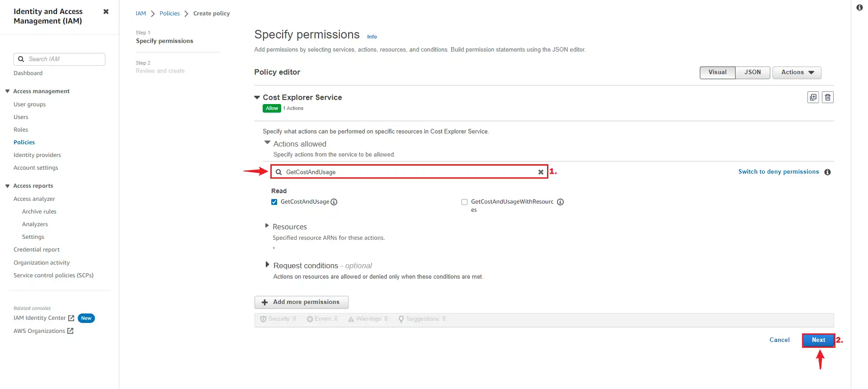
Task: Open the Dashboard page
Action: pos(28,73)
